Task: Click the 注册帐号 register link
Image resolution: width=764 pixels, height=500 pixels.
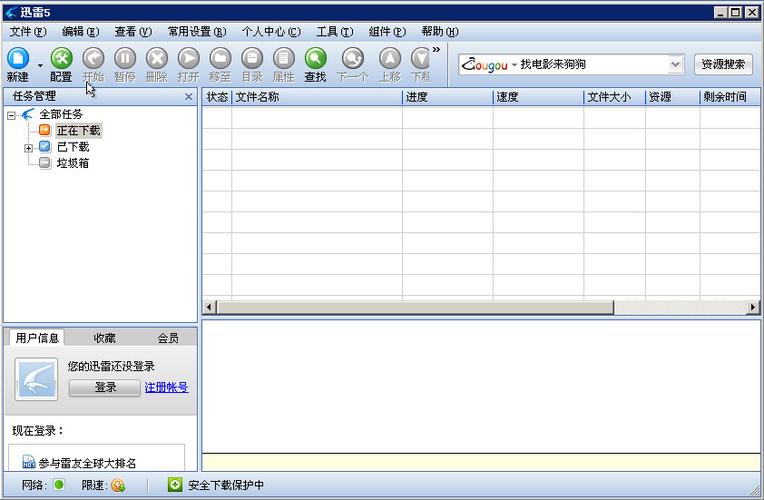Action: 166,387
